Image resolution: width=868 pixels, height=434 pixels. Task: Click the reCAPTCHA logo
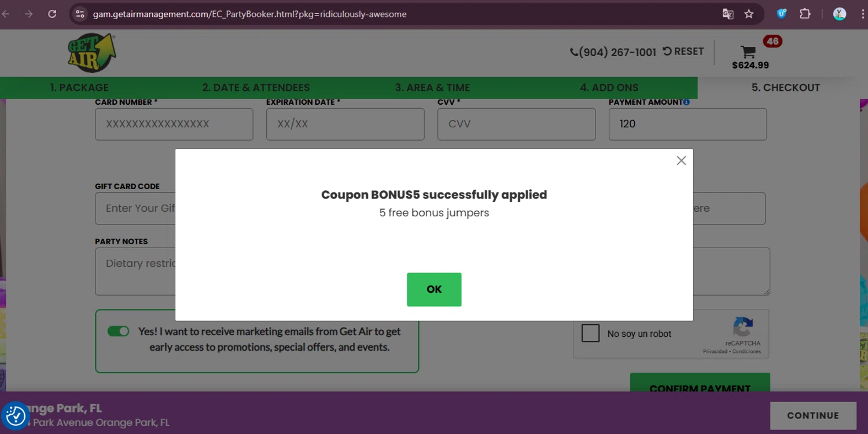(743, 328)
